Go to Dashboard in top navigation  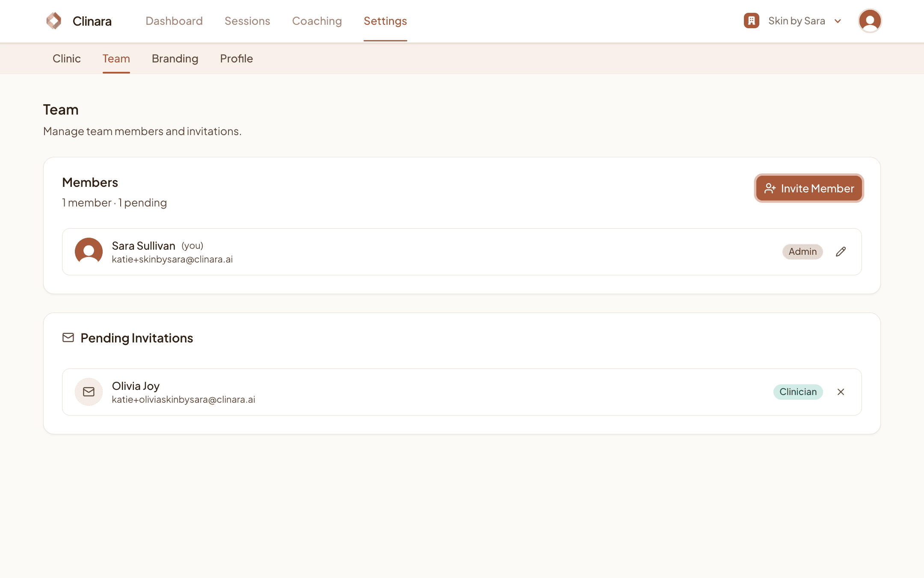174,21
